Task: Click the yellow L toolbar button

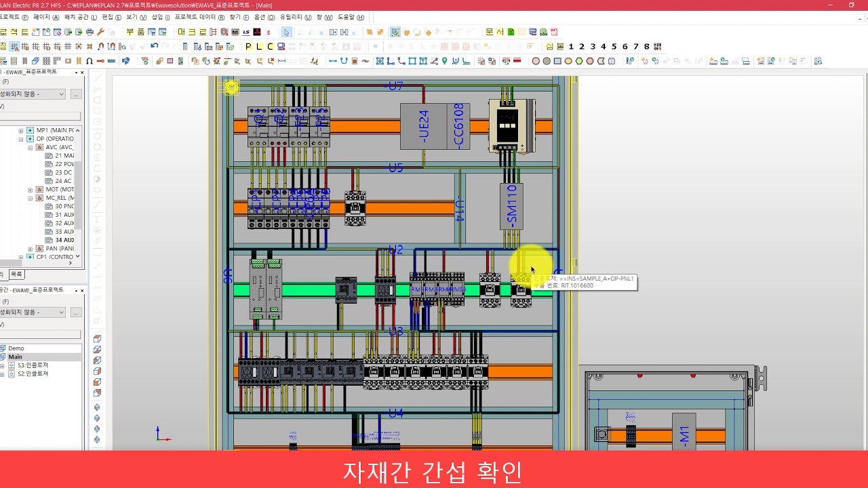Action: click(x=259, y=47)
